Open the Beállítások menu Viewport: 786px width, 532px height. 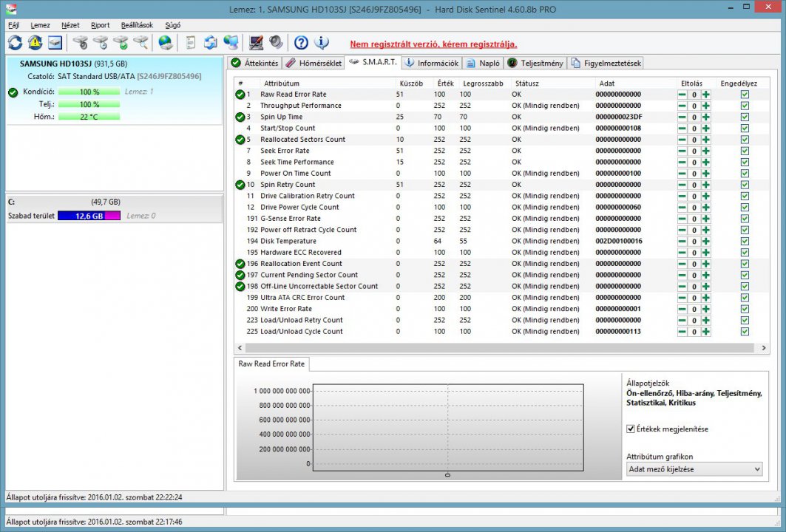[x=137, y=25]
